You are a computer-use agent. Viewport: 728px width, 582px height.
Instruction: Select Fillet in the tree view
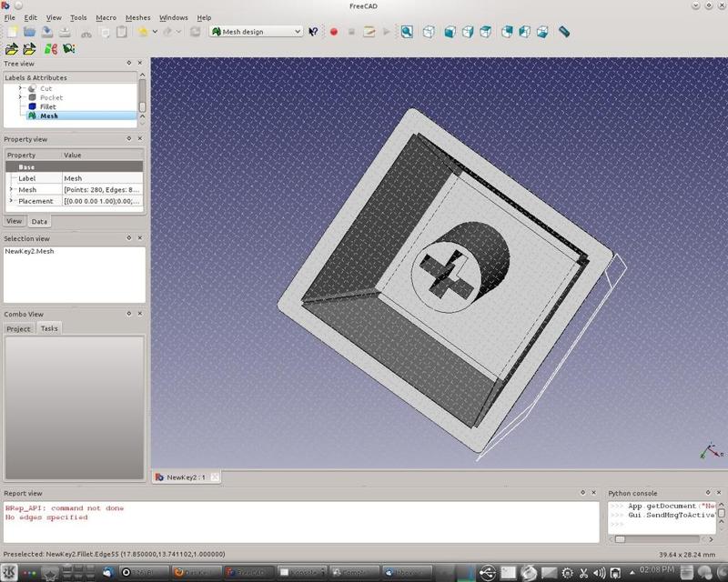(47, 106)
